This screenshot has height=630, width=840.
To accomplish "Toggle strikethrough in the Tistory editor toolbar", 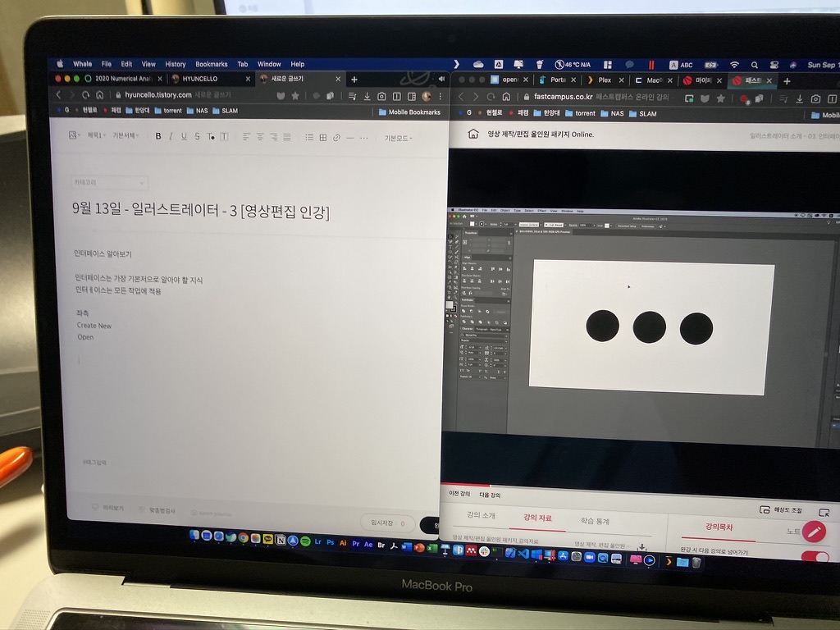I will click(x=197, y=137).
